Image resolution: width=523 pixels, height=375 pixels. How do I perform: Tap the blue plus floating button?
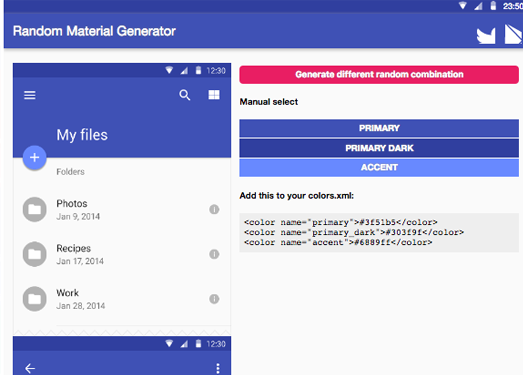click(34, 157)
